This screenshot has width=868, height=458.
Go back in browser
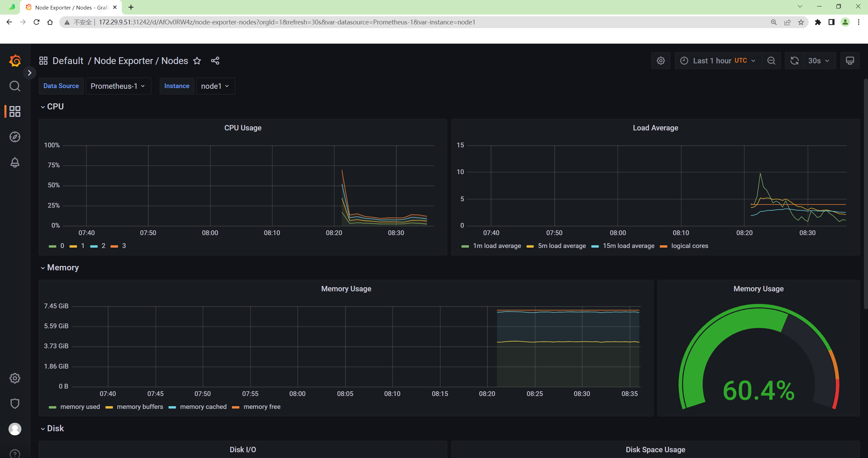pyautogui.click(x=9, y=22)
